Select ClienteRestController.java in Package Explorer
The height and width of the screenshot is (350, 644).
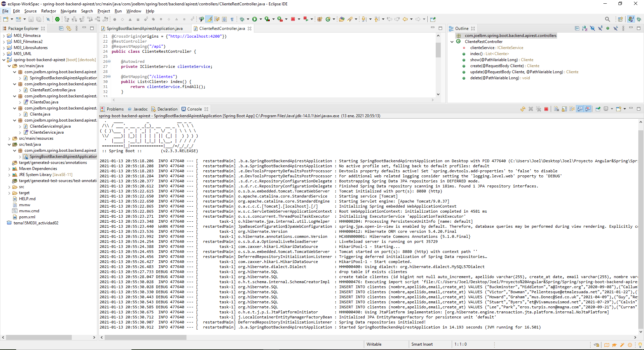(52, 90)
